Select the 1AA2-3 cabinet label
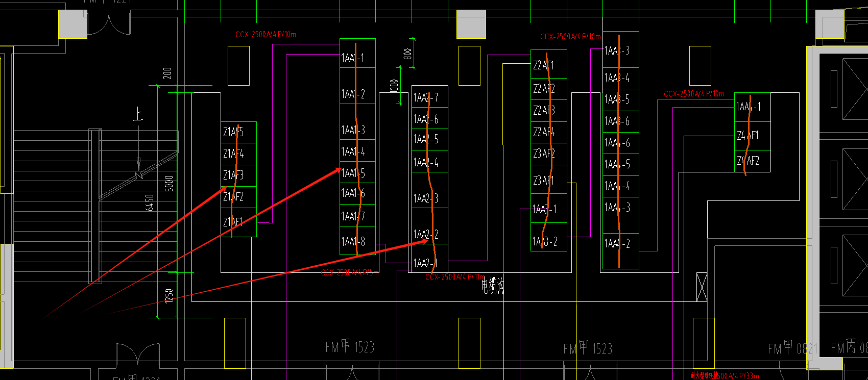868x380 pixels. (426, 198)
